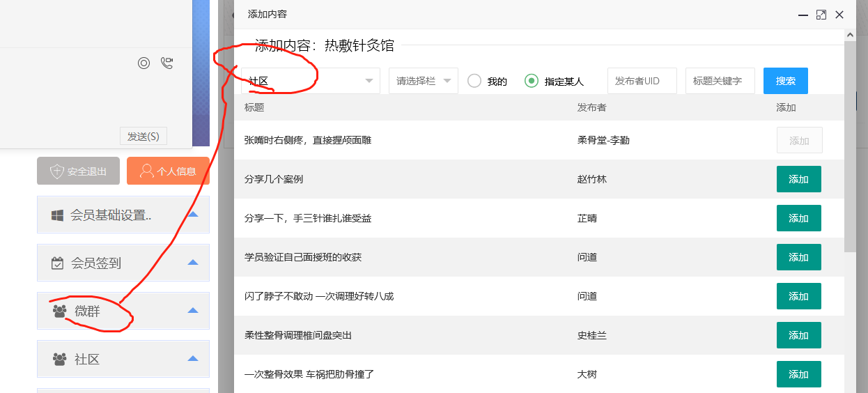Collapse the 会员签到 menu section arrow
Screen dimensions: 868x393
click(x=193, y=263)
